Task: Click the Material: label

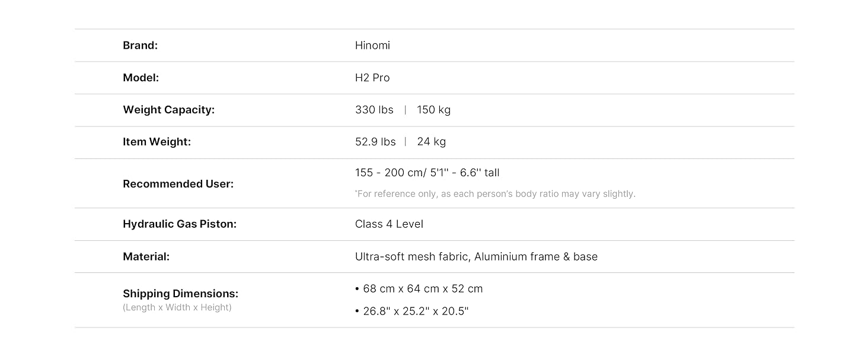Action: 146,257
